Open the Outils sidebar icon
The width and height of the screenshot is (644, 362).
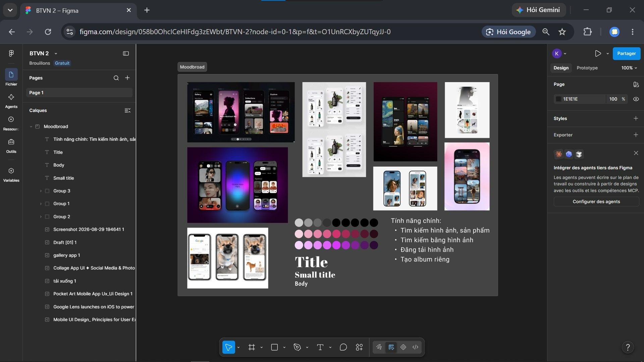pyautogui.click(x=11, y=142)
